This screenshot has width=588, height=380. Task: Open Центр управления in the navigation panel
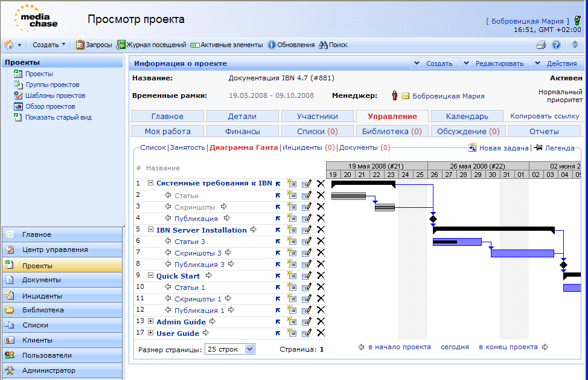[62, 250]
